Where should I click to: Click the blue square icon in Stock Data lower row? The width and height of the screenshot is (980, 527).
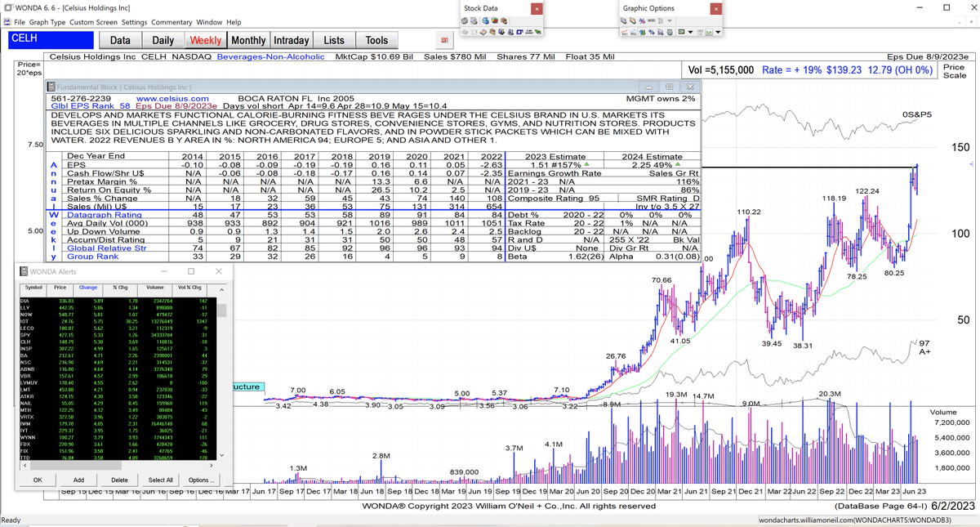519,32
